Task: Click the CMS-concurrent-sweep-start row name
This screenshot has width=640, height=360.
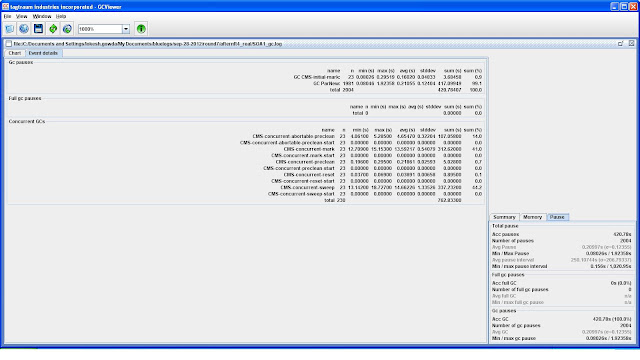Action: point(301,194)
